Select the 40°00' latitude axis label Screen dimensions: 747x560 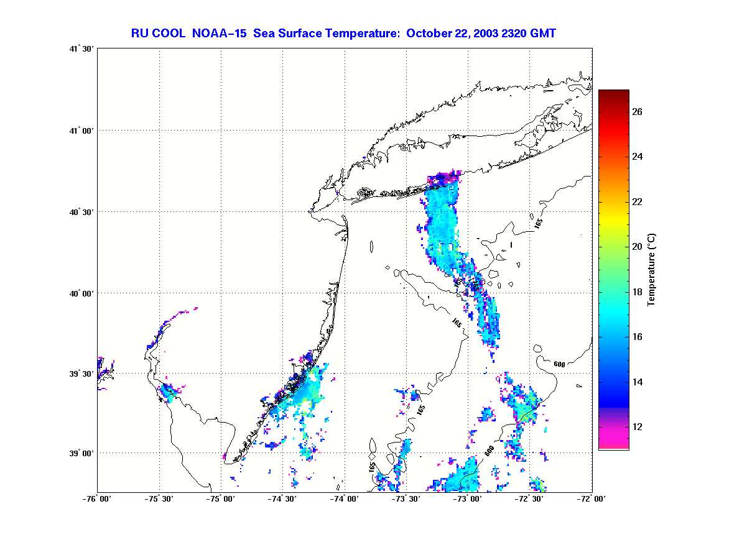(82, 293)
